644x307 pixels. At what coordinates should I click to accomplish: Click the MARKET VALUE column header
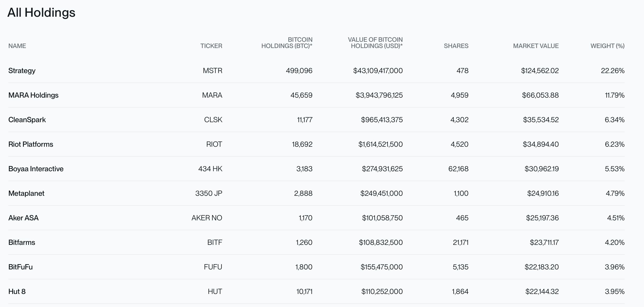[x=536, y=46]
